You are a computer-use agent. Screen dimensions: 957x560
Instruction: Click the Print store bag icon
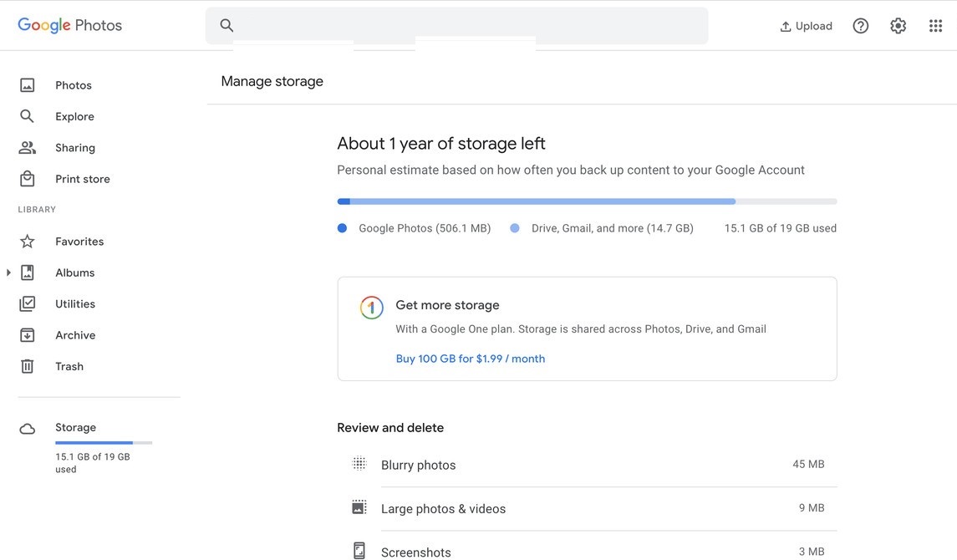(28, 179)
